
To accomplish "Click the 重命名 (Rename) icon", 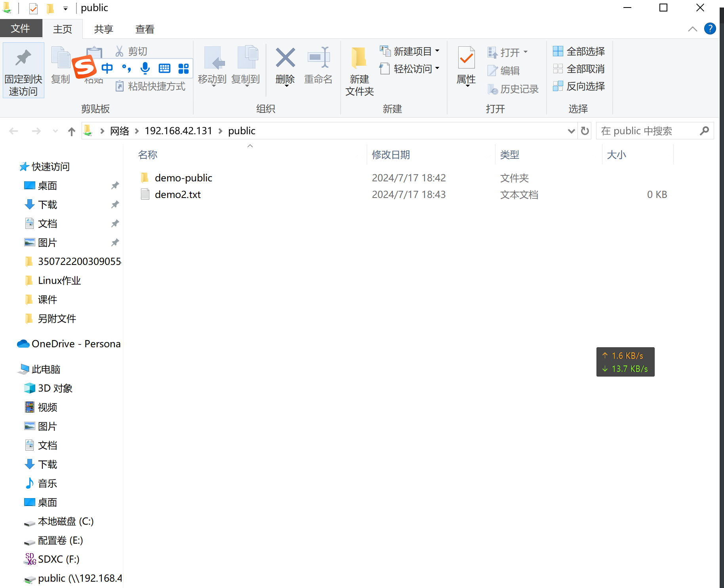I will 318,67.
